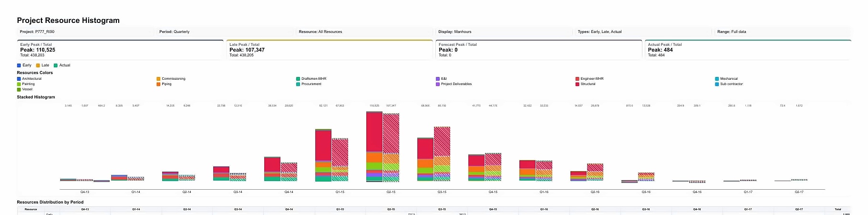
Task: Click the Q1-15 hatched late bar
Action: (340, 160)
